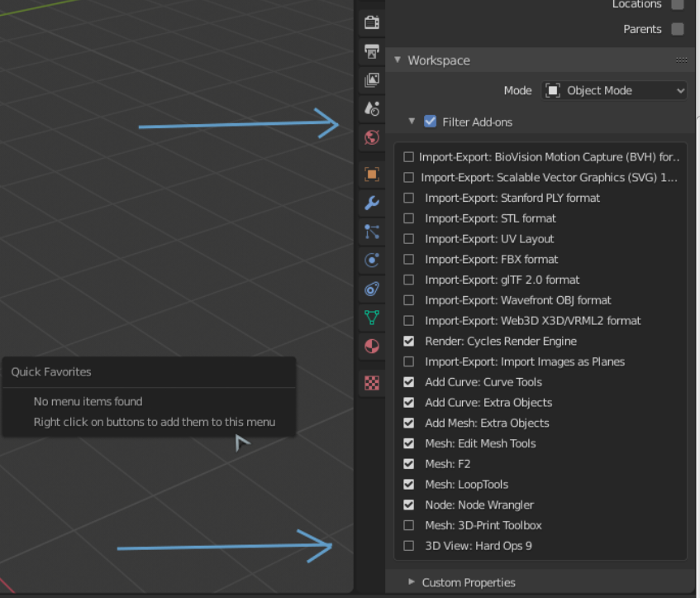Screen dimensions: 700x598
Task: Enable Stanford PLY format add-on
Action: coord(408,198)
